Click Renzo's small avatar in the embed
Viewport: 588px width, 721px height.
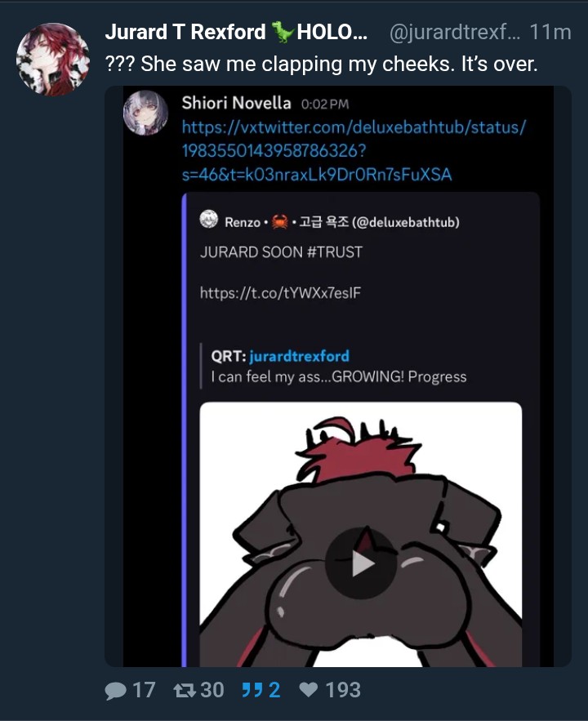pos(209,219)
